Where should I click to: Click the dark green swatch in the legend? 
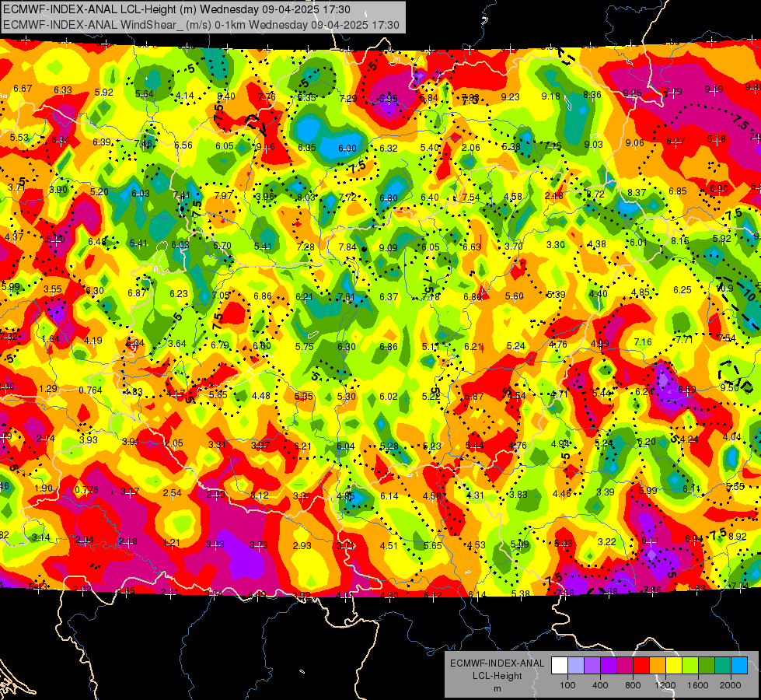pos(707,666)
